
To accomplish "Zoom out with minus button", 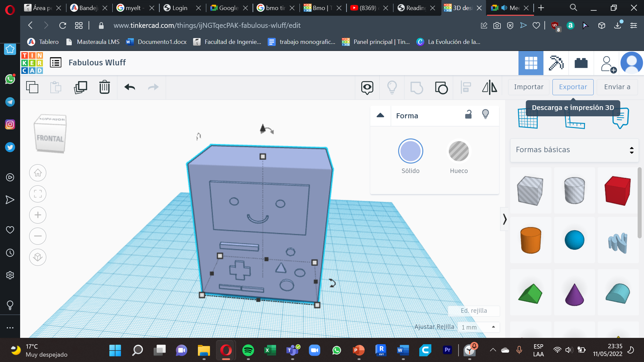I will pyautogui.click(x=38, y=236).
